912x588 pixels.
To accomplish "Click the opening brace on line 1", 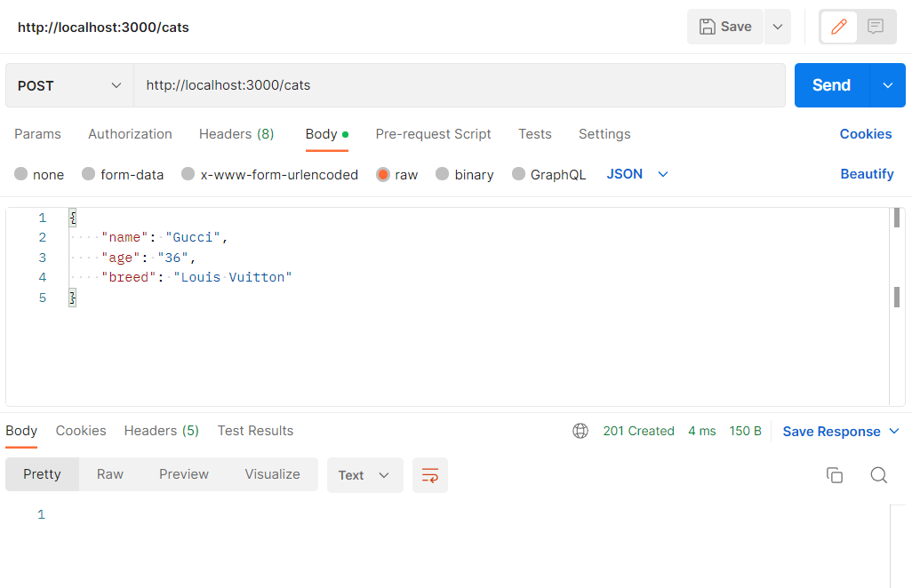I will point(72,218).
